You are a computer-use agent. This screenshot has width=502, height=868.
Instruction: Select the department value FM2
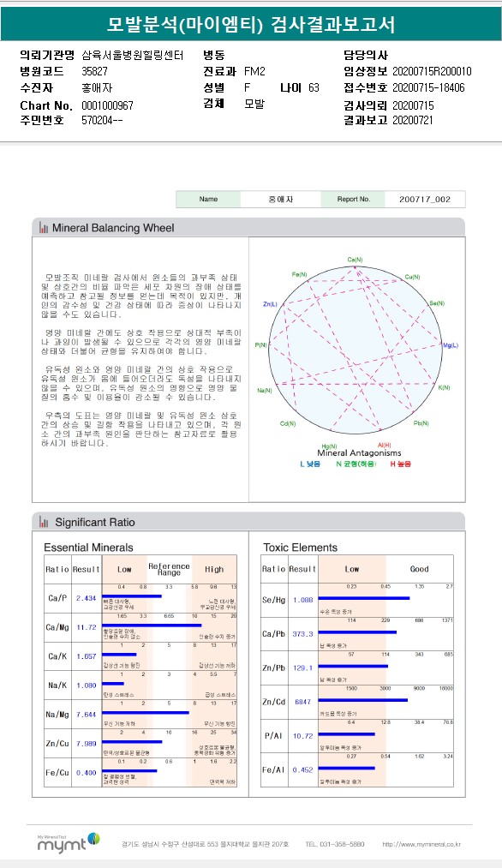pos(254,71)
